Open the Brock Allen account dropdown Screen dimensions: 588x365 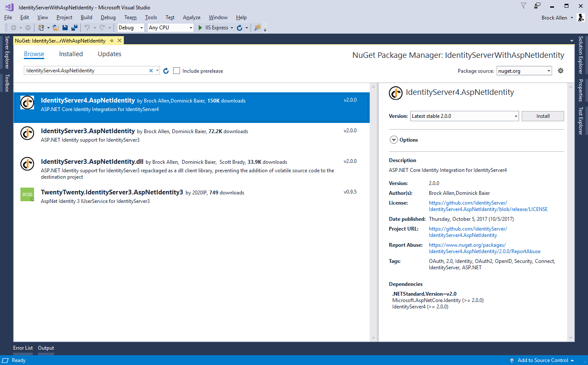point(572,18)
